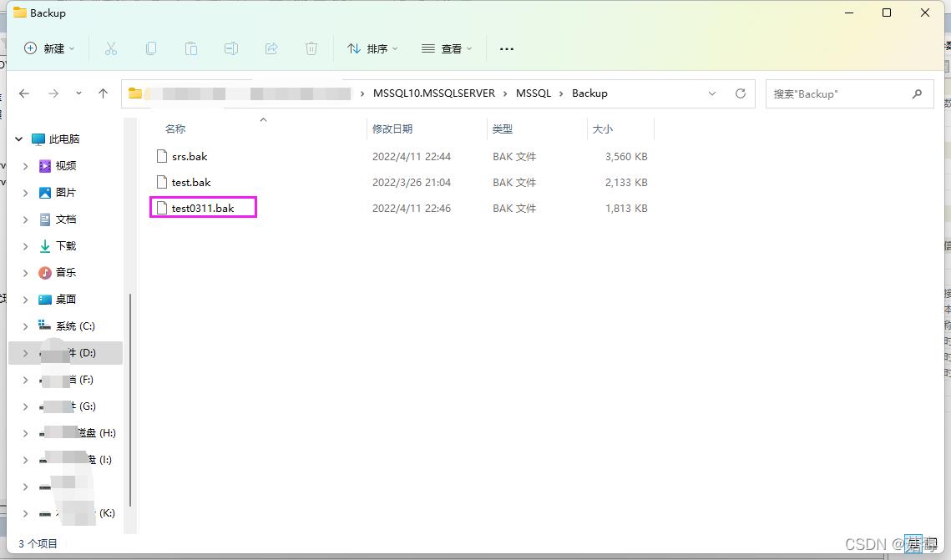Click the Paste clipboard icon
The image size is (951, 560).
191,48
